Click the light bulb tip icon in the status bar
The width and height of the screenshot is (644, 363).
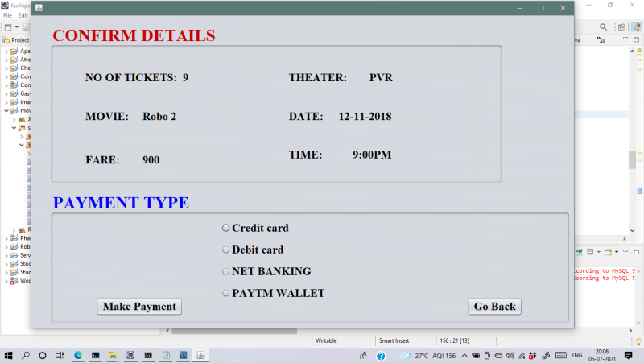[x=638, y=341]
